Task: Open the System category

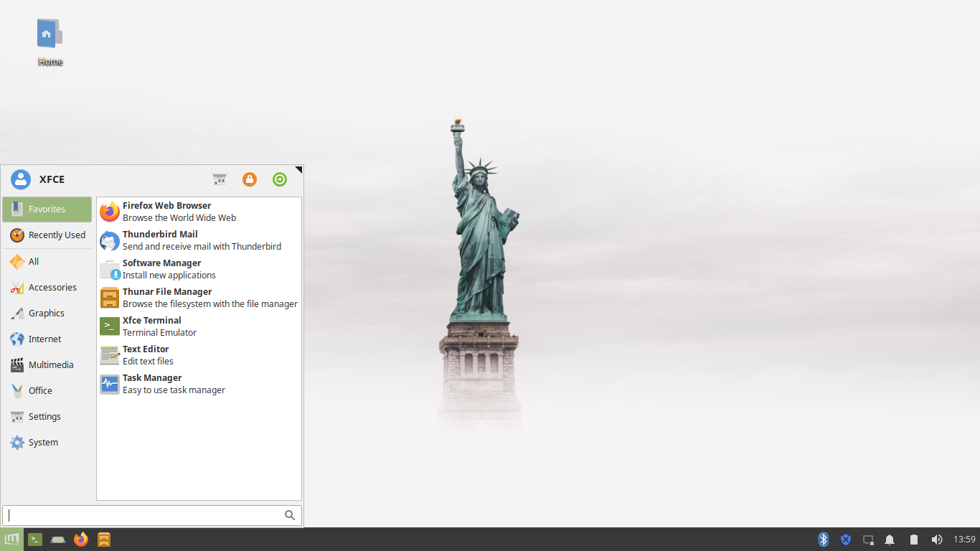Action: click(47, 443)
